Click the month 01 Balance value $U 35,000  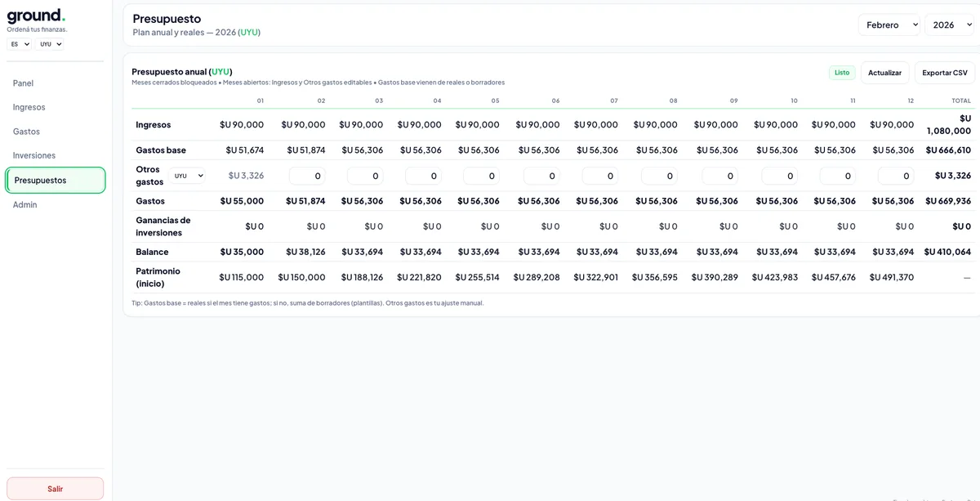(242, 252)
